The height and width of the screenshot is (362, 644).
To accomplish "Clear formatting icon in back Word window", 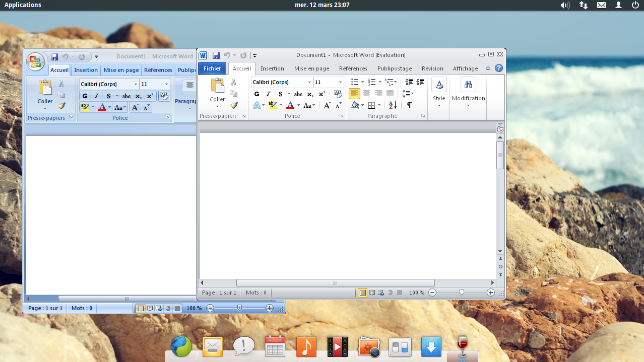I will [164, 96].
